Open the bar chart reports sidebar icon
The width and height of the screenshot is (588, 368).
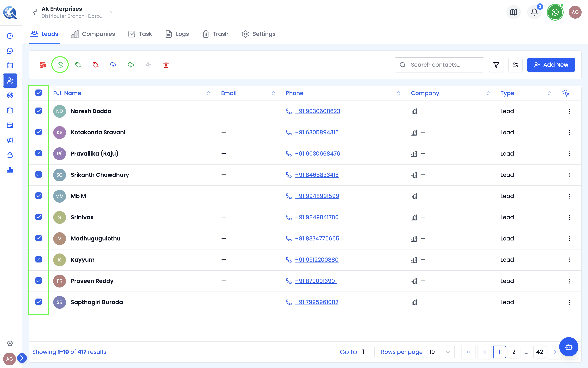click(10, 170)
